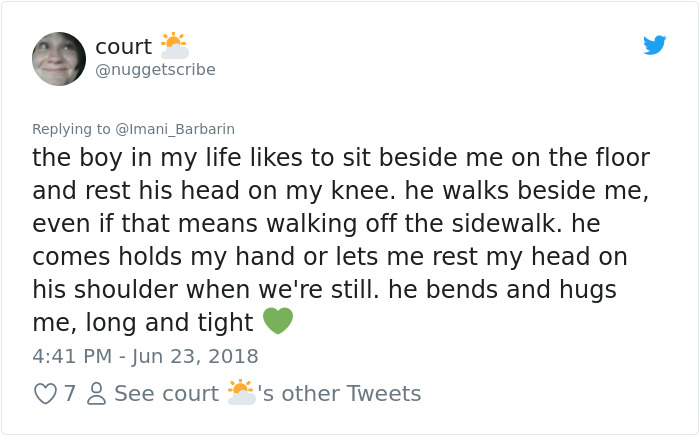Click the Twitter bird logo
This screenshot has height=436, width=700.
coord(654,45)
